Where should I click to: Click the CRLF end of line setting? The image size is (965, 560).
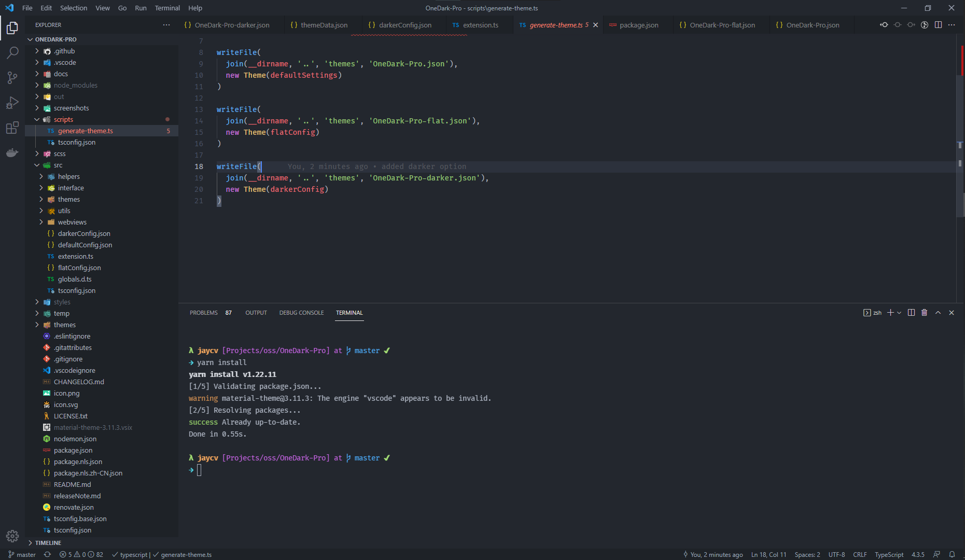click(x=860, y=554)
